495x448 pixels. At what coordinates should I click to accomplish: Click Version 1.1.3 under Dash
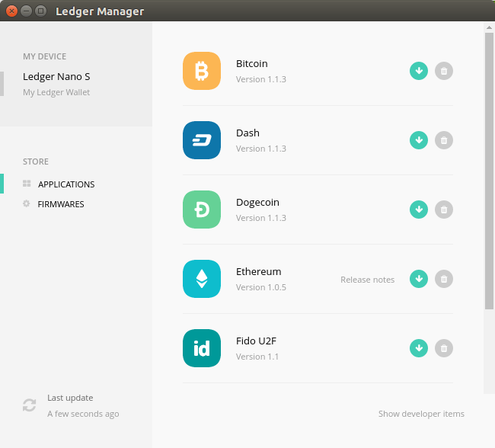(x=261, y=149)
